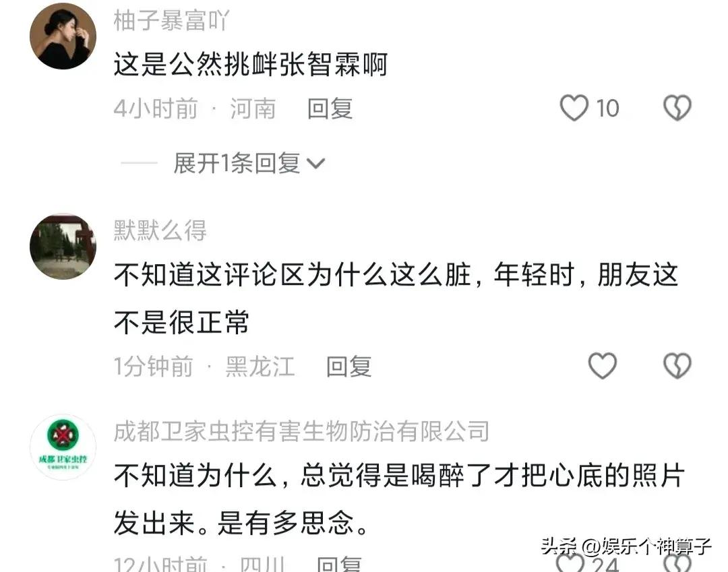
Task: Dislike the 默默么得 comment with broken heart
Action: coord(677,366)
